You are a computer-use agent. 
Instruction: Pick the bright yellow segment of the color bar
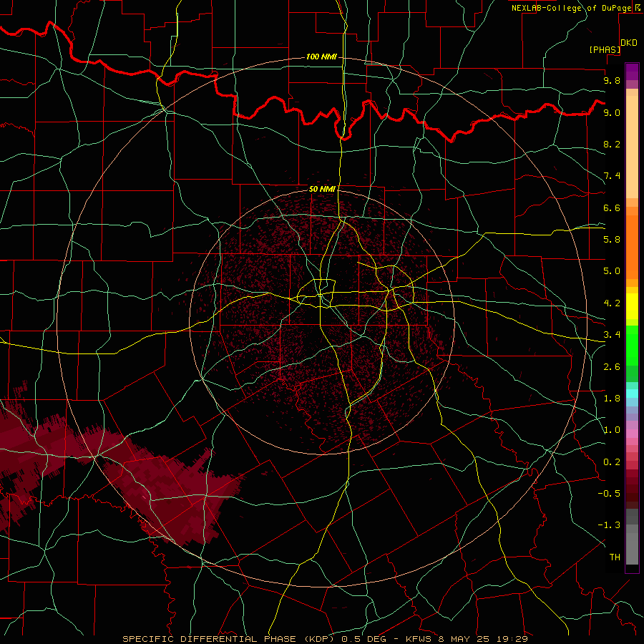632,306
